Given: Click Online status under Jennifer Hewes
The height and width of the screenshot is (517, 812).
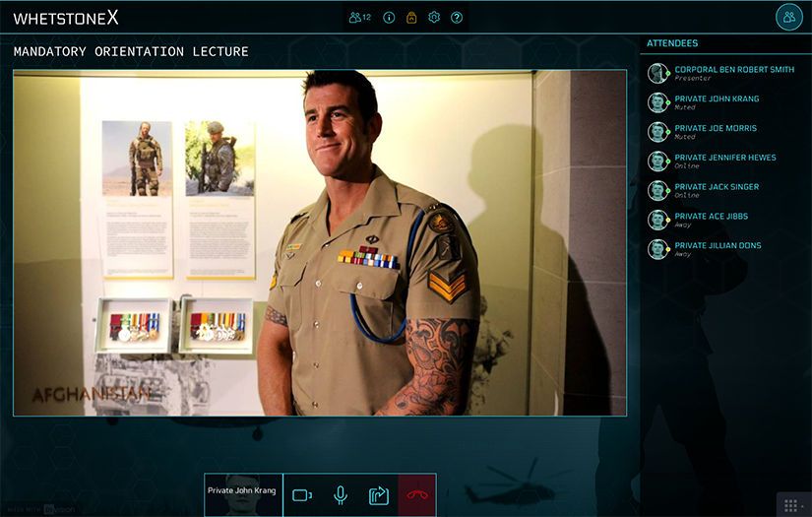Looking at the screenshot, I should [x=687, y=166].
